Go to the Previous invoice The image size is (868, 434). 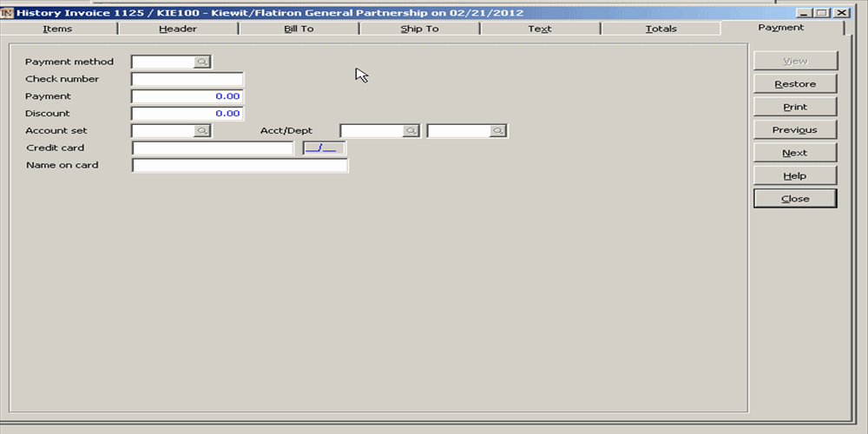[795, 130]
